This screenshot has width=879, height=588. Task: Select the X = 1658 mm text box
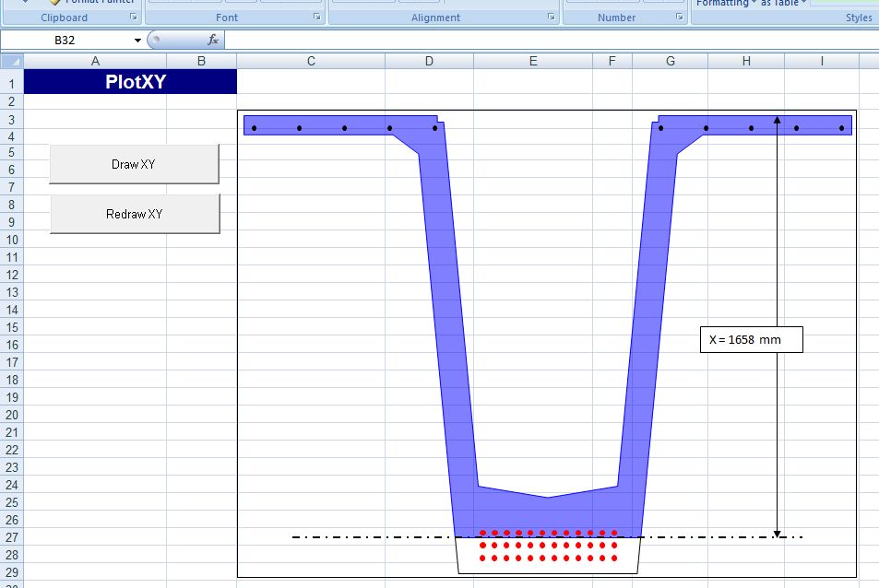(x=750, y=339)
